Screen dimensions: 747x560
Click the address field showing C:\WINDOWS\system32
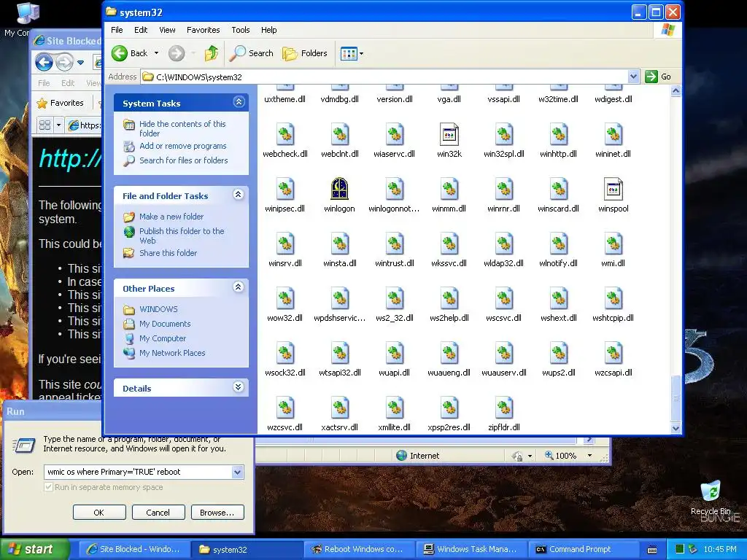point(384,77)
